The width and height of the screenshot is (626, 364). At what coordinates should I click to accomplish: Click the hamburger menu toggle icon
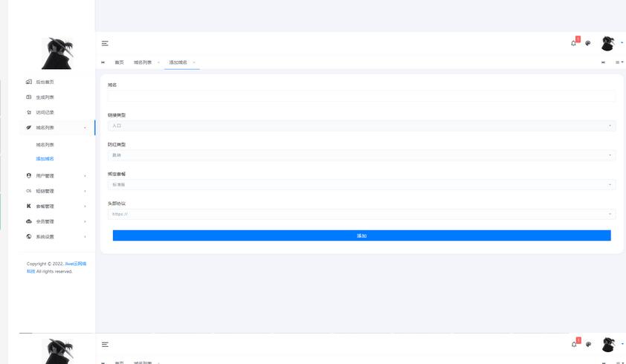point(105,44)
